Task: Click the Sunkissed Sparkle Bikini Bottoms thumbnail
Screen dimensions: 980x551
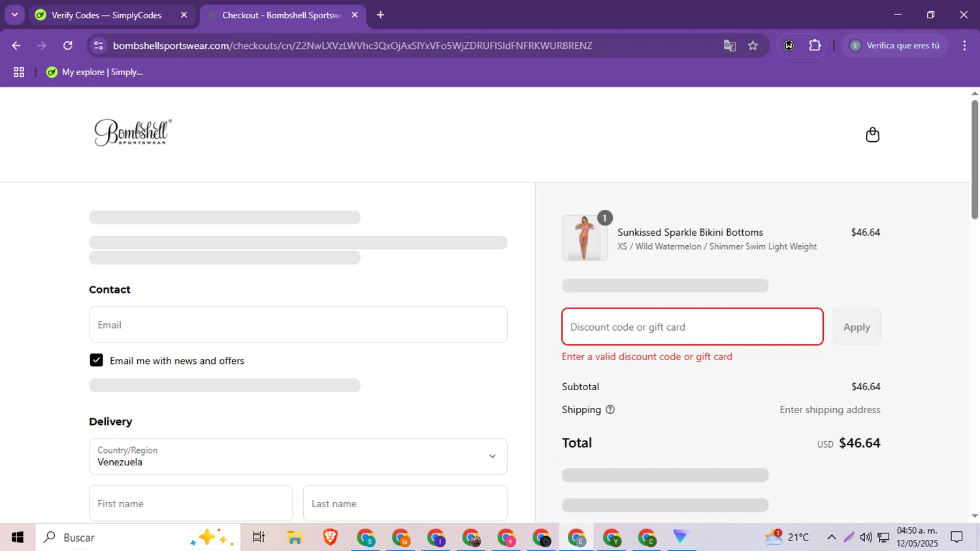Action: point(585,238)
